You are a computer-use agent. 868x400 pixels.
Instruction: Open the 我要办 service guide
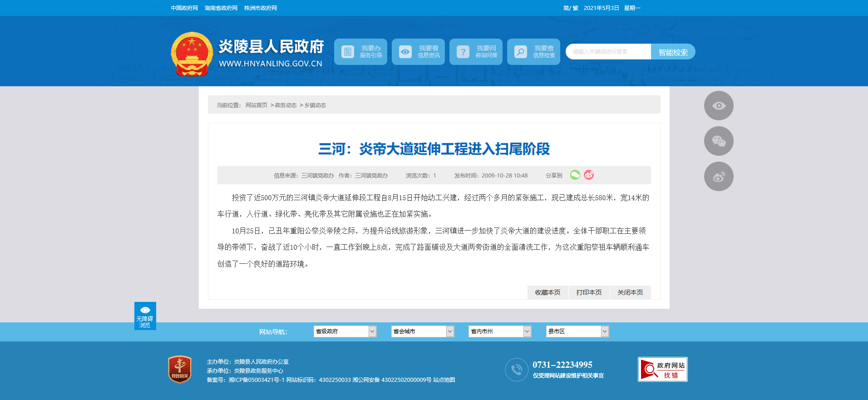point(360,52)
